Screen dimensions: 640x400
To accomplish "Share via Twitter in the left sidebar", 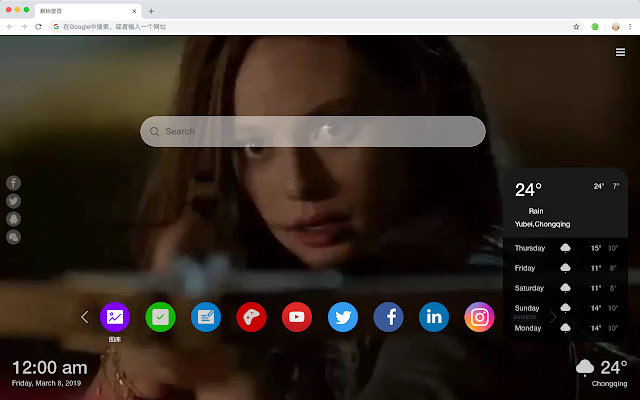I will click(13, 201).
